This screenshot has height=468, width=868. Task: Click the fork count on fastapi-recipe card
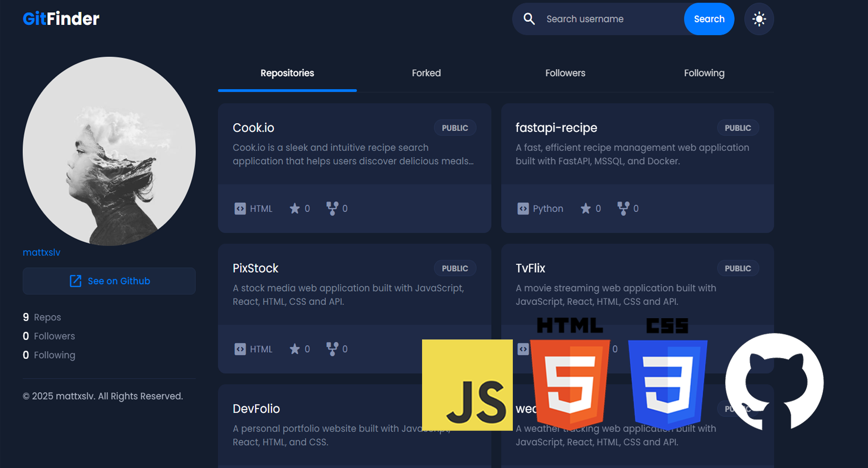[636, 209]
